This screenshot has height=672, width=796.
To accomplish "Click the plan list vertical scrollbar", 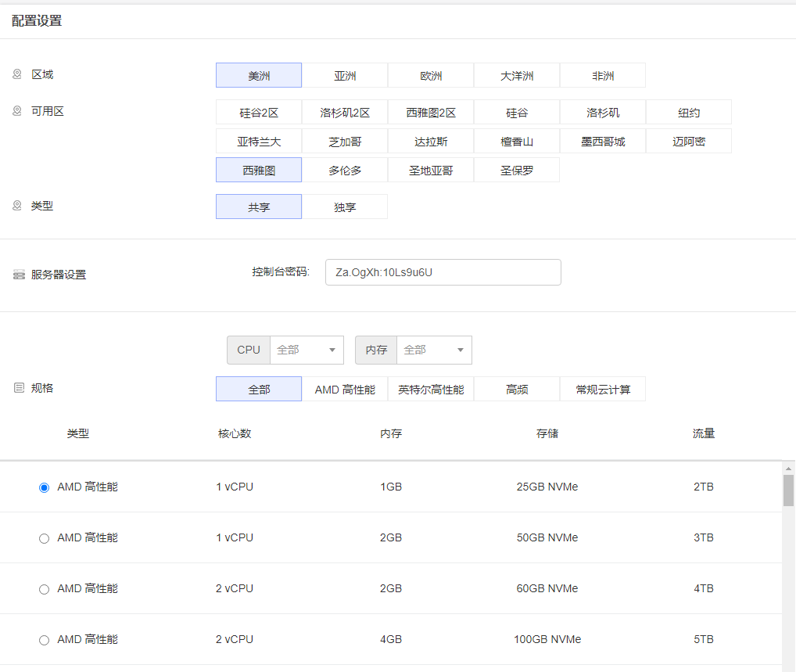I will [788, 491].
